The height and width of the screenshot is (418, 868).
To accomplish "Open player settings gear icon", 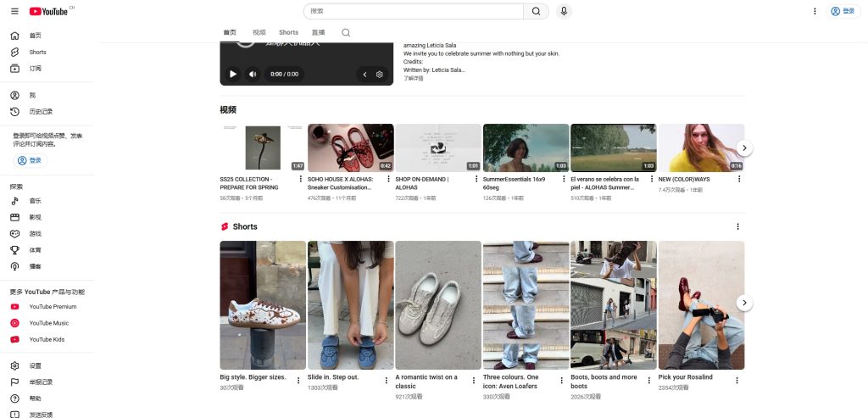I will tap(380, 75).
